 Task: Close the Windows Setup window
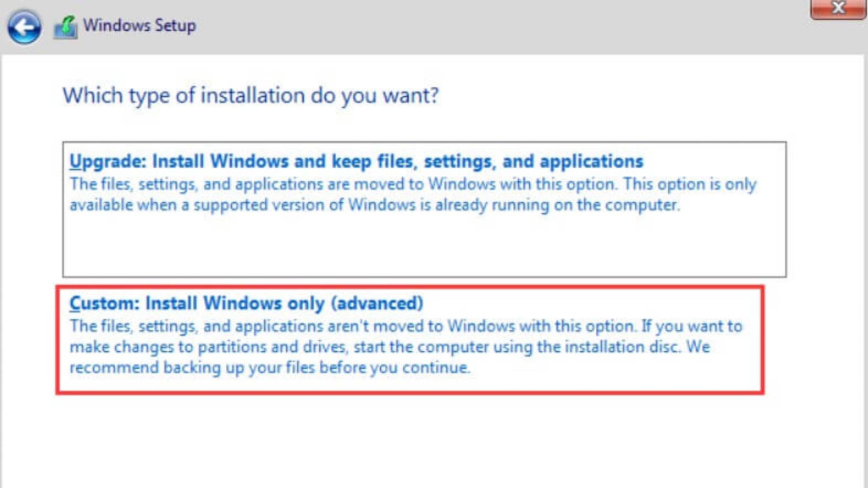838,8
